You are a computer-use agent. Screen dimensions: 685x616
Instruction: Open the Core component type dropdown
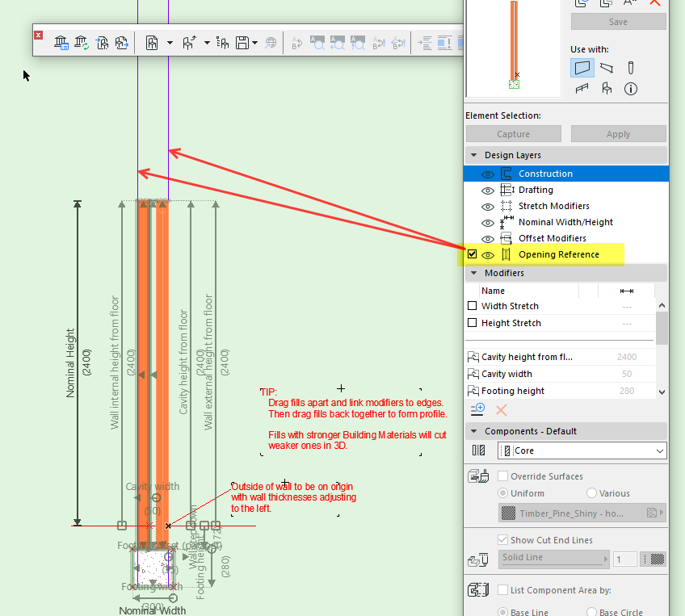point(582,450)
